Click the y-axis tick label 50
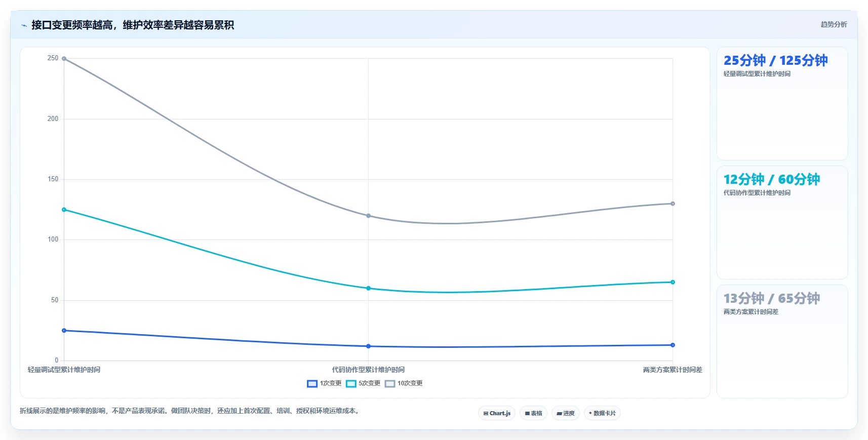 coord(55,300)
